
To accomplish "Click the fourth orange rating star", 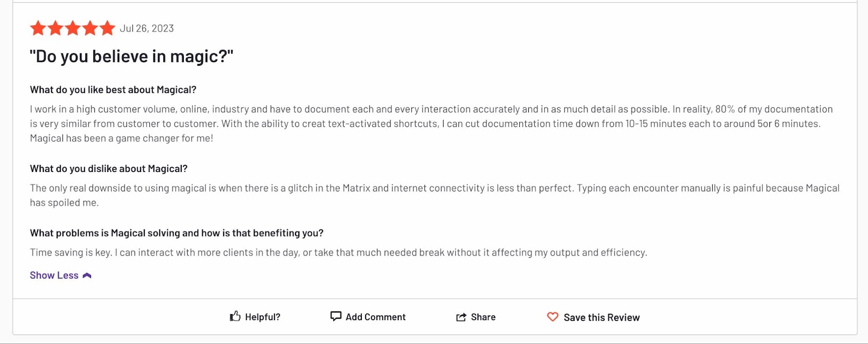I will click(x=90, y=28).
